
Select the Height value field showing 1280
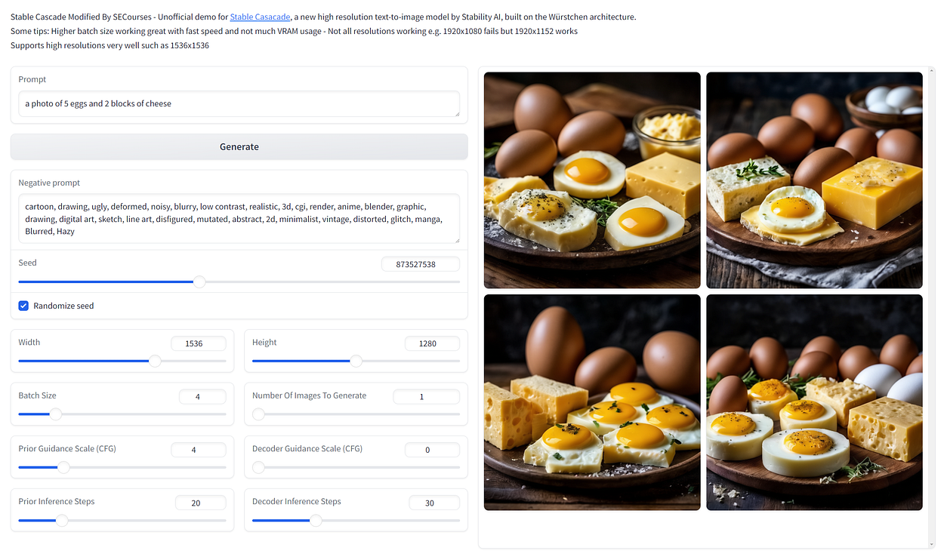[432, 343]
